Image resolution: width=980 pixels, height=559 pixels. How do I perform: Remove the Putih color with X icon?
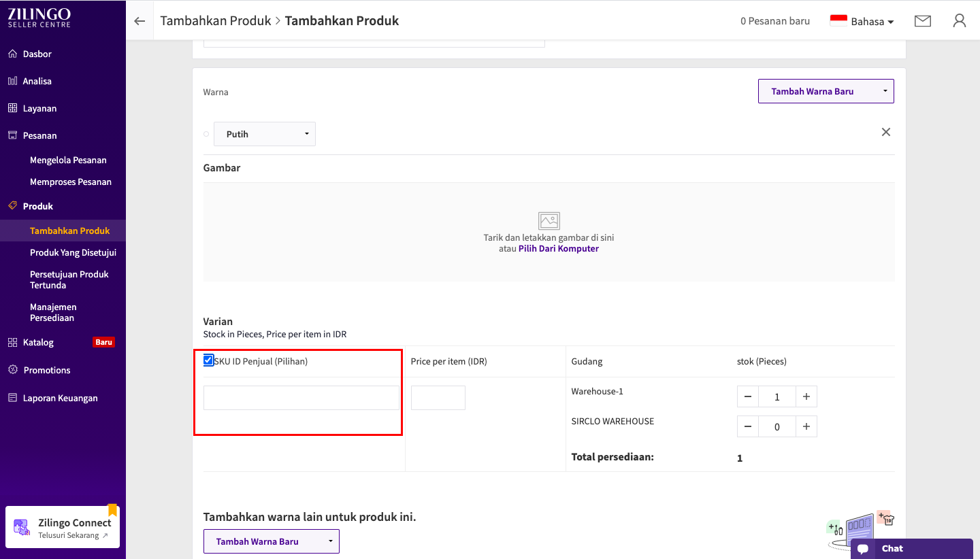coord(886,132)
